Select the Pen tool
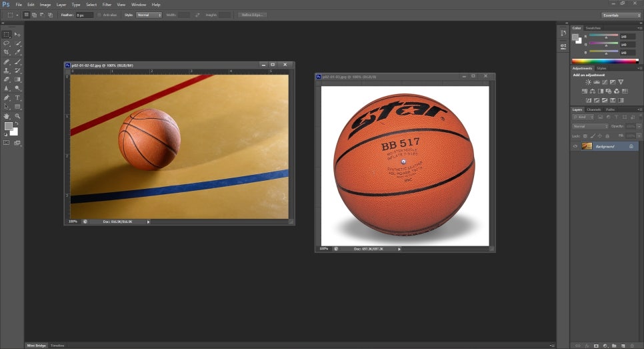This screenshot has height=349, width=644. 7,98
